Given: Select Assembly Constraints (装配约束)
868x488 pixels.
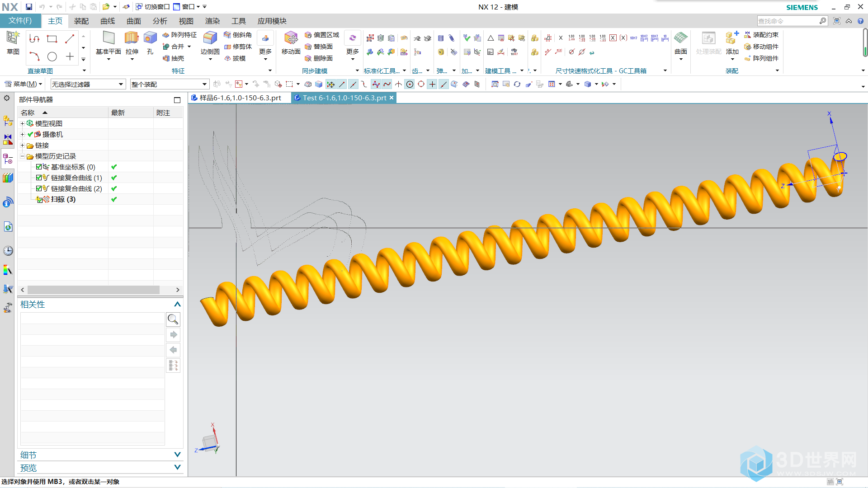Looking at the screenshot, I should (x=761, y=35).
